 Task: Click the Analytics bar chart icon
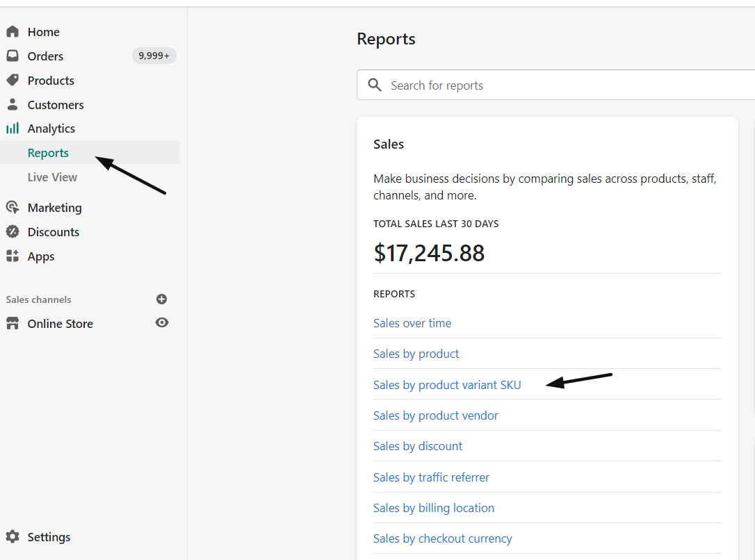click(x=13, y=129)
